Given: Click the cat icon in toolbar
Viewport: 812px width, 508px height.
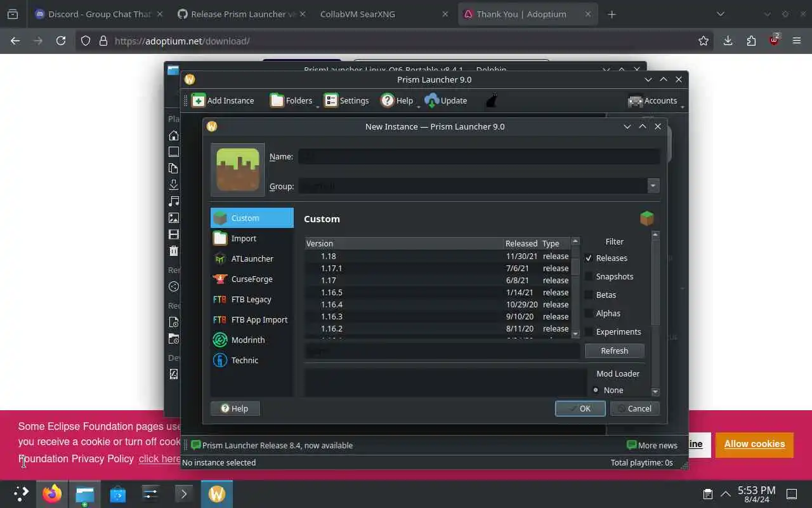Looking at the screenshot, I should (x=491, y=100).
